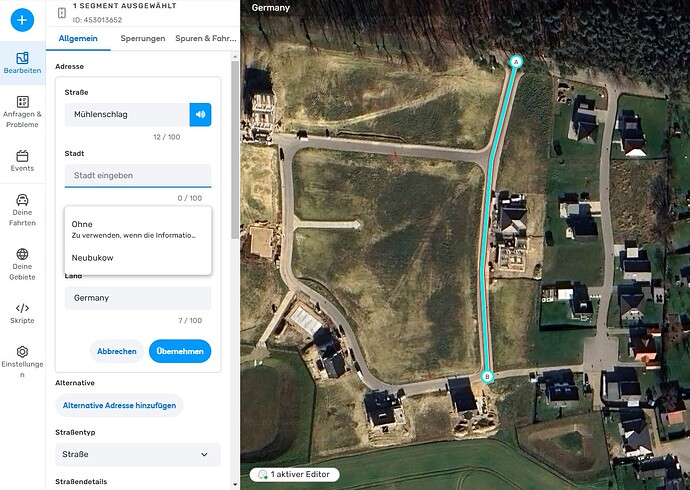Open Deine Fahrten car icon
The width and height of the screenshot is (690, 490).
click(22, 210)
